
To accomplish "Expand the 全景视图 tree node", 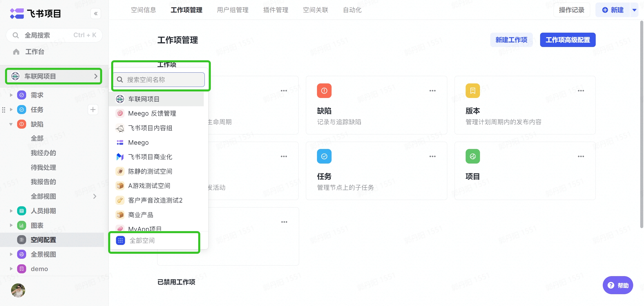I will point(11,254).
